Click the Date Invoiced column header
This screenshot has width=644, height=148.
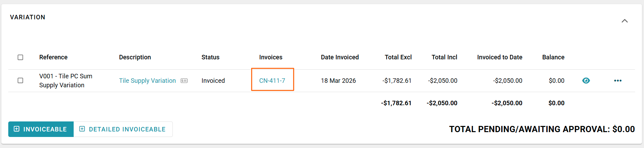340,57
